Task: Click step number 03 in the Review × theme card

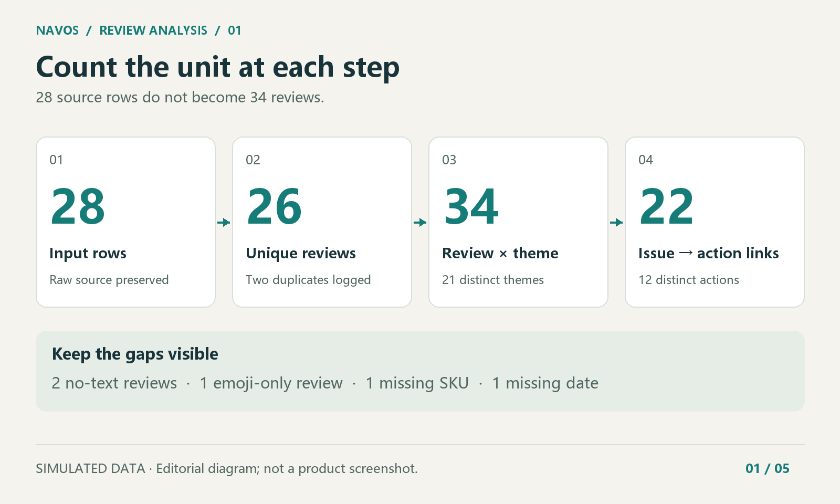Action: coord(449,160)
